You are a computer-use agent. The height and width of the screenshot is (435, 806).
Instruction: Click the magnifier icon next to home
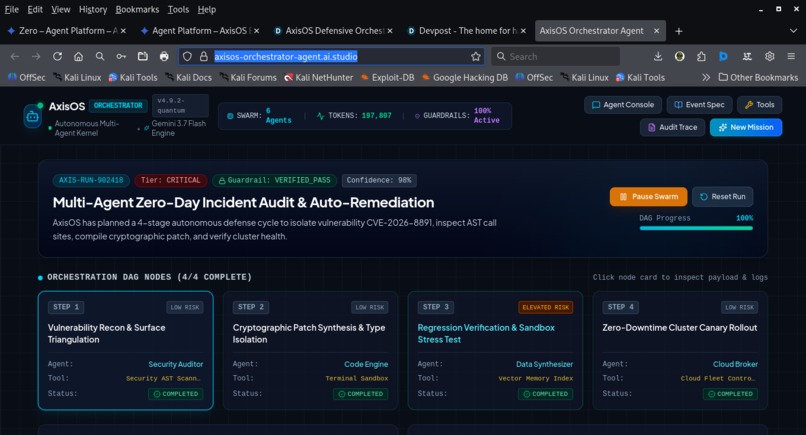tap(100, 57)
